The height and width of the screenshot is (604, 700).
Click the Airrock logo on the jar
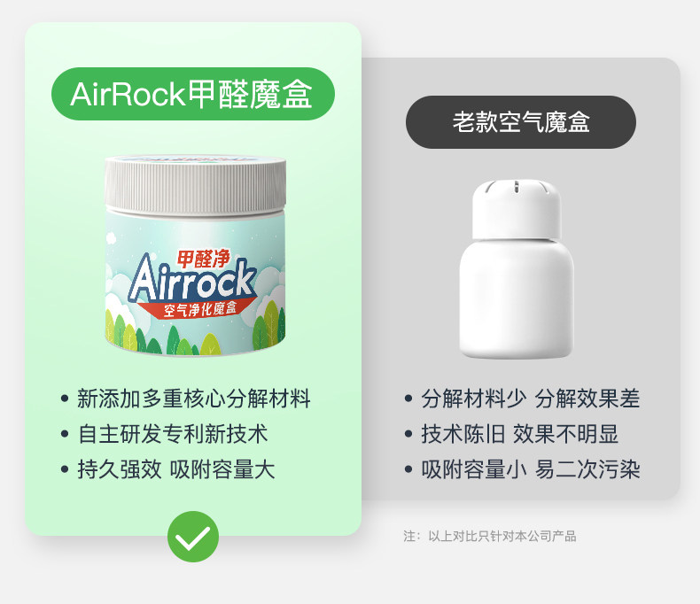(193, 279)
